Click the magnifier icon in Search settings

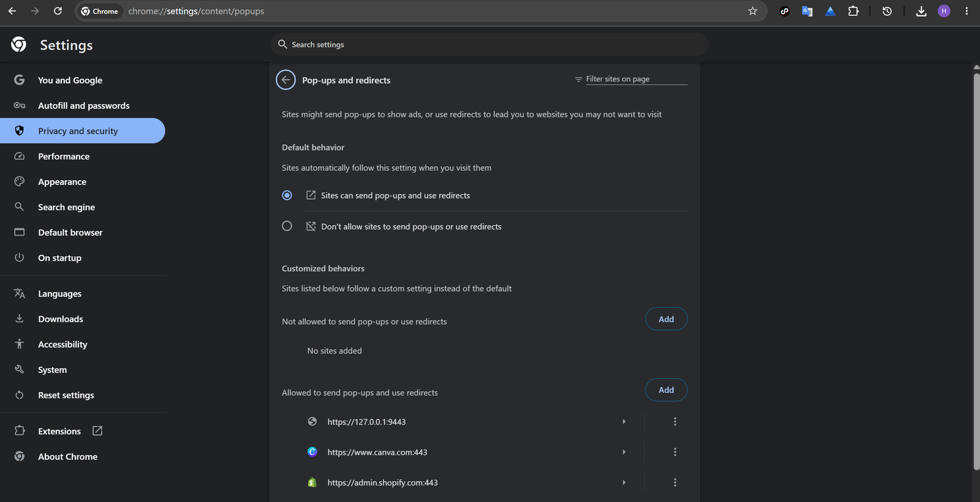[x=282, y=44]
